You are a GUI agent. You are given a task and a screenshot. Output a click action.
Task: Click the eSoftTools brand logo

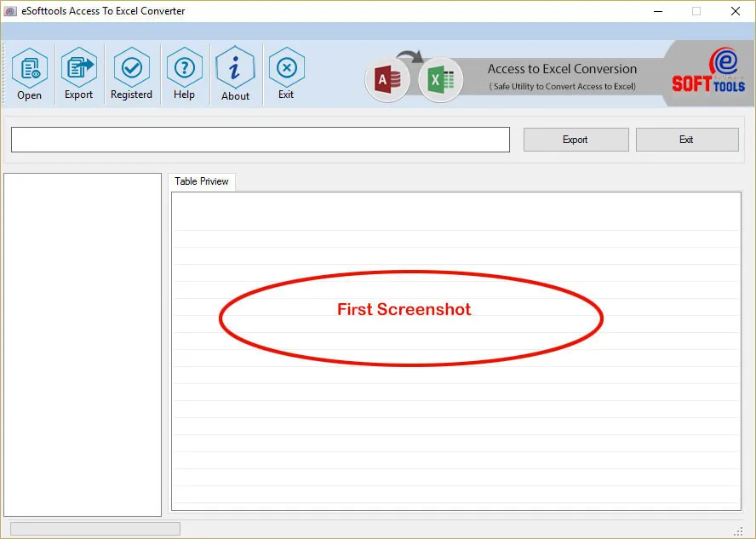[708, 71]
